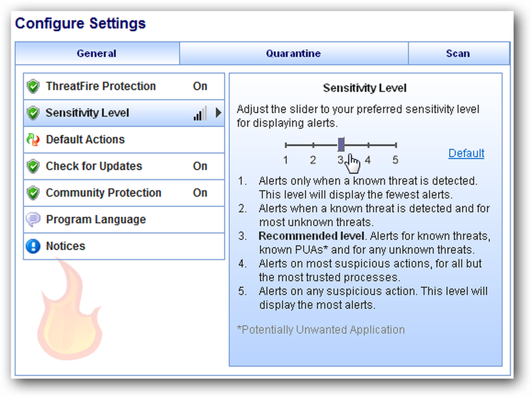The height and width of the screenshot is (397, 532).
Task: Click the Community Protection shield icon
Action: pos(33,193)
